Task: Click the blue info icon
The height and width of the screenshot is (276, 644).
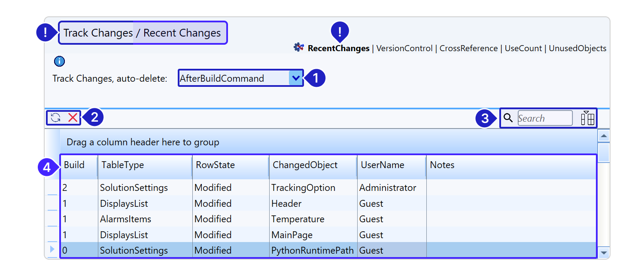Action: [59, 61]
